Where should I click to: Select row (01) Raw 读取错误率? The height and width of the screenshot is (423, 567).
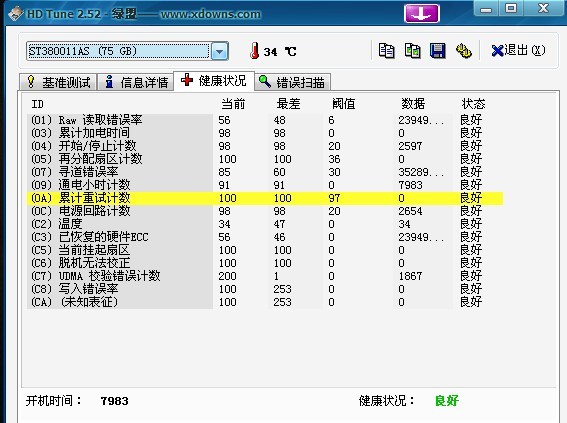(265, 120)
